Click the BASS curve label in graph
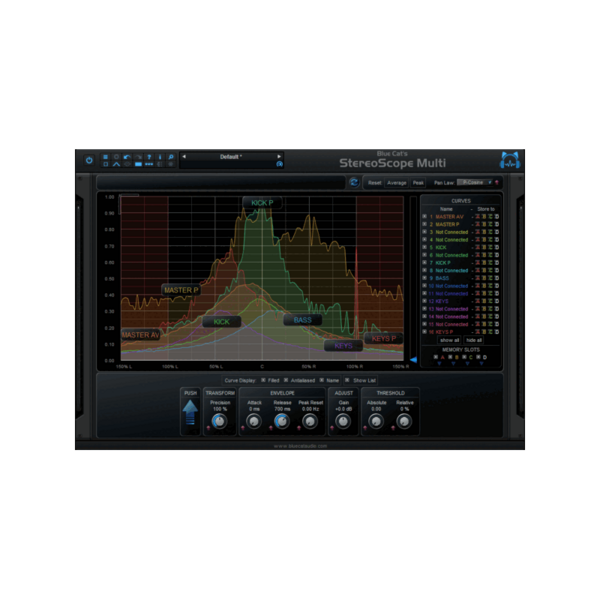Viewport: 600px width, 600px height. pyautogui.click(x=303, y=320)
